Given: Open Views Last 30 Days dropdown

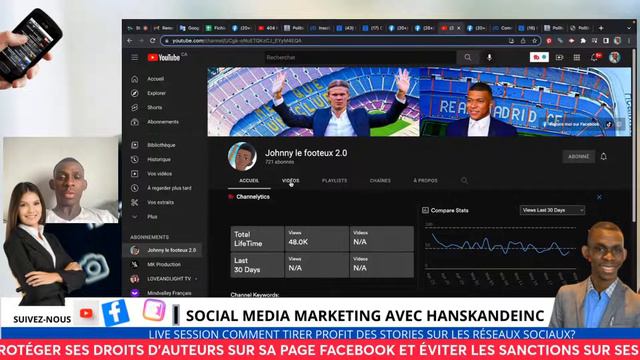Looking at the screenshot, I should point(552,210).
